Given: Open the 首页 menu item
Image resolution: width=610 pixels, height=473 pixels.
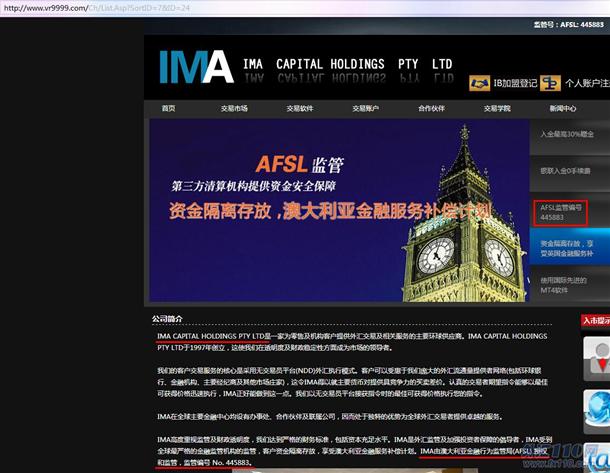Looking at the screenshot, I should (x=168, y=109).
